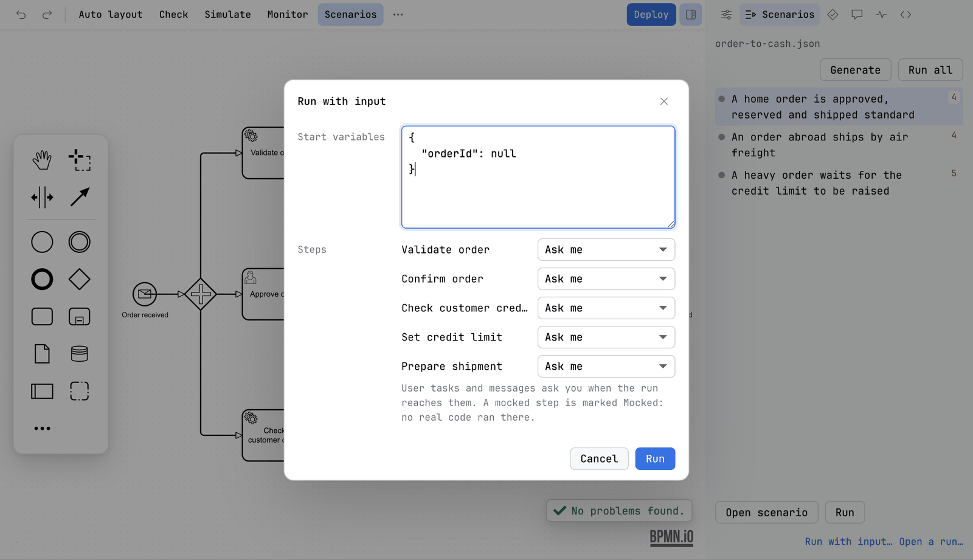Viewport: 973px width, 560px height.
Task: Open the Simulate menu item
Action: coord(227,15)
